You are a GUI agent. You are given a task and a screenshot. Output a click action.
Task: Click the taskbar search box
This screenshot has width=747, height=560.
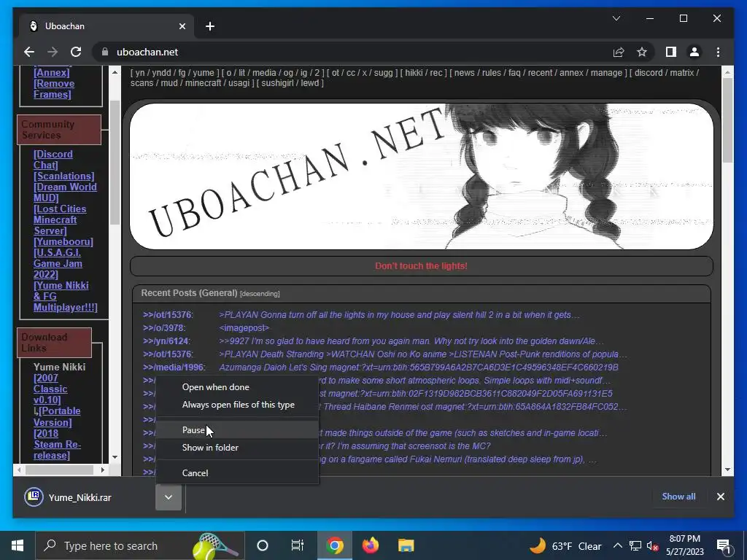(140, 545)
